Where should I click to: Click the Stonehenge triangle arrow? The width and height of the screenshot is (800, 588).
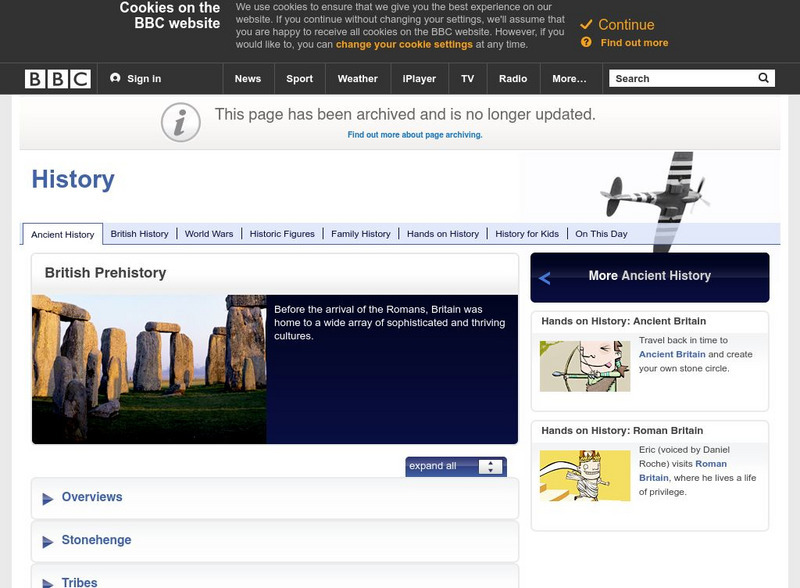[x=47, y=542]
